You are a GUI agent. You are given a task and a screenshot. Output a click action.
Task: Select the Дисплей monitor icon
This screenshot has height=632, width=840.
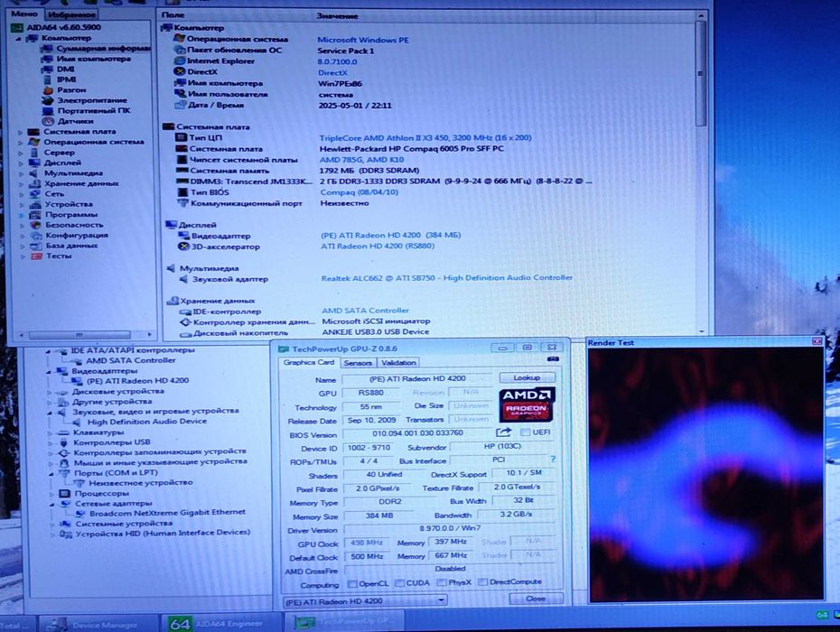click(34, 163)
